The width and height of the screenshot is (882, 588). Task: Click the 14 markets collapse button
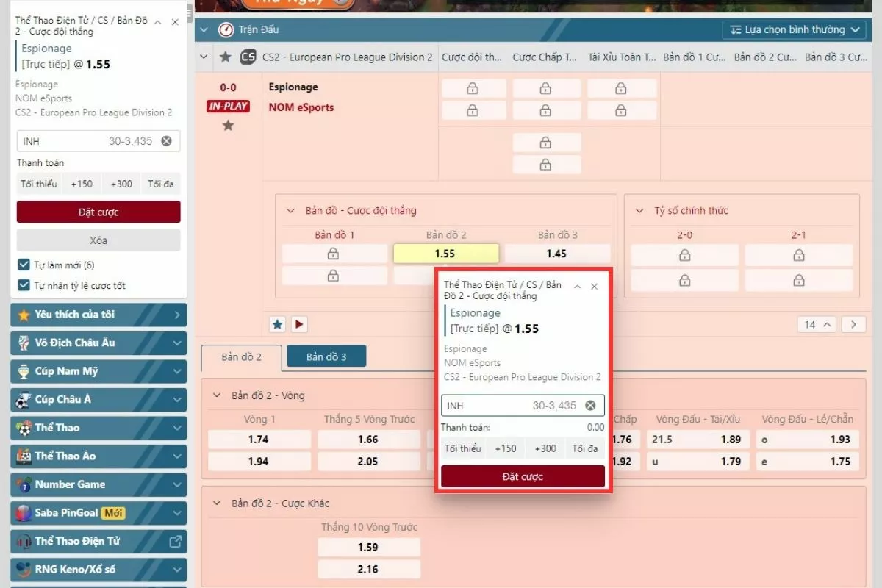click(x=817, y=324)
